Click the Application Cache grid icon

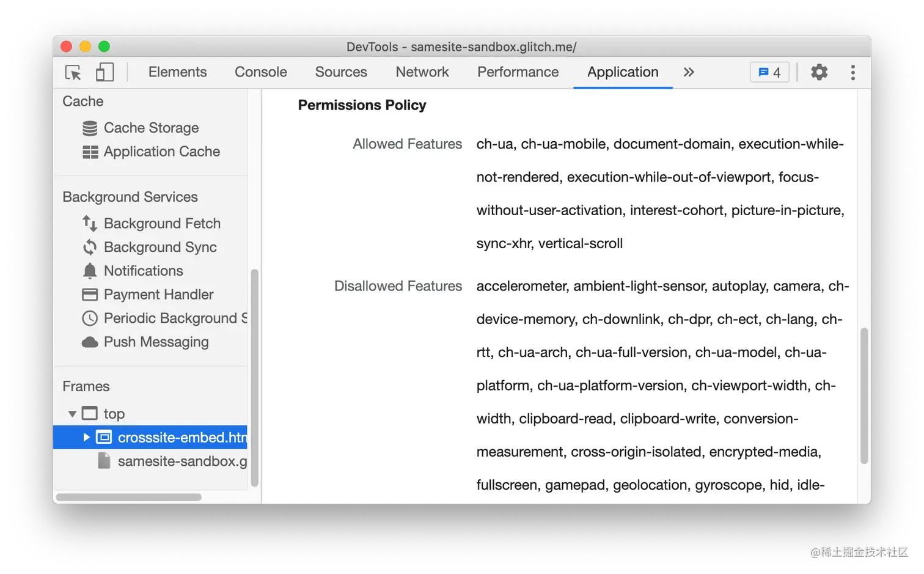click(90, 152)
